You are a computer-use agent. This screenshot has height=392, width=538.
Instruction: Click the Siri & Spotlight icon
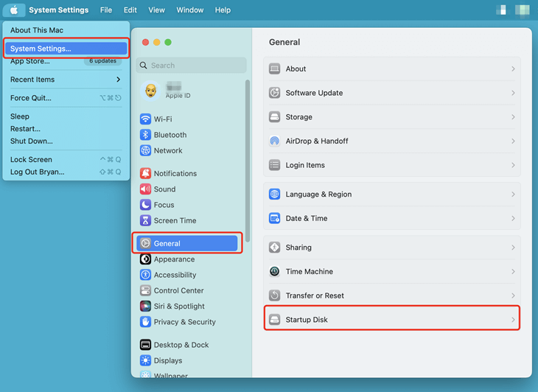[145, 307]
